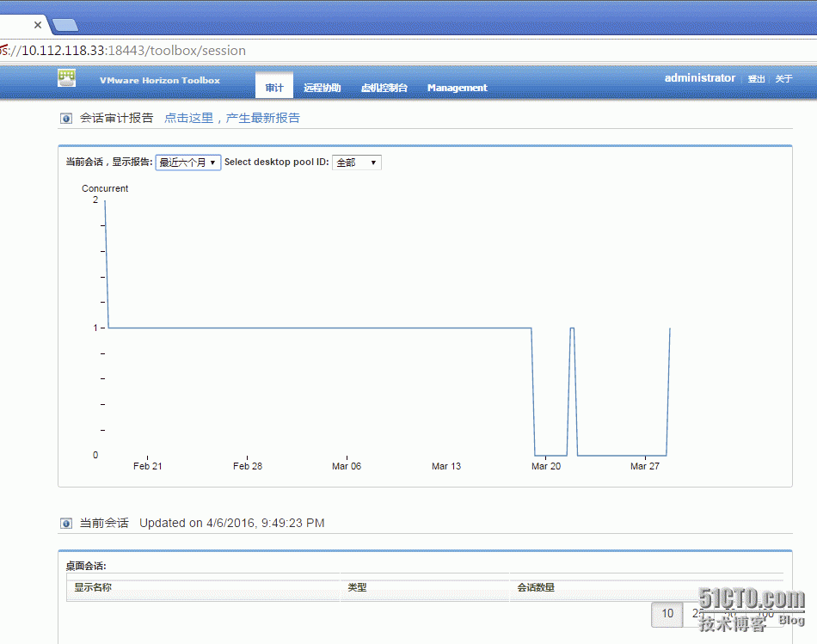The height and width of the screenshot is (644, 817).
Task: Click the info icon beside 会话审计报告
Action: tap(66, 119)
